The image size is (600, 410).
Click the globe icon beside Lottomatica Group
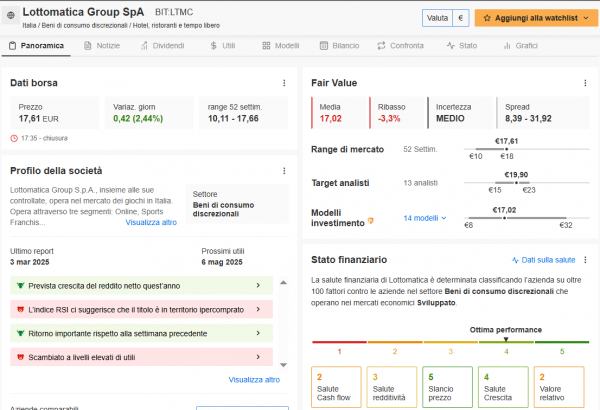pos(11,16)
